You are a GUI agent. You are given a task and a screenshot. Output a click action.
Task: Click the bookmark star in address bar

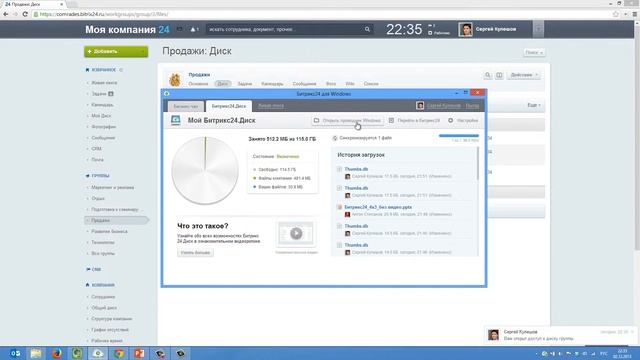pos(616,14)
